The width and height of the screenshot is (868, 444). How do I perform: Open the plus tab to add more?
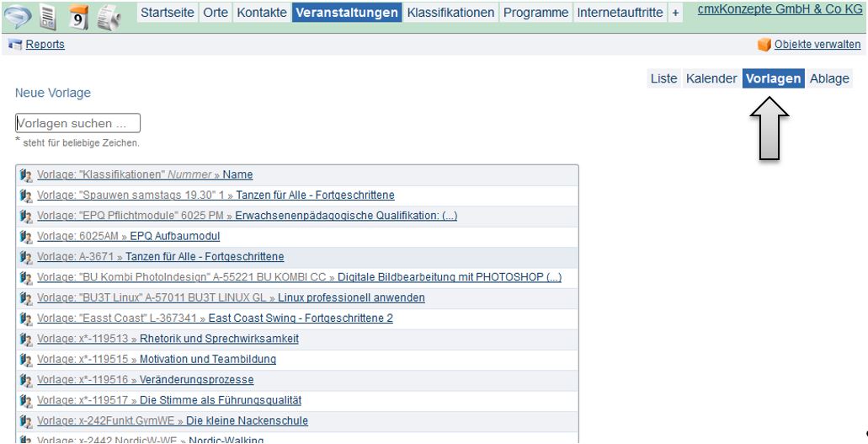[674, 13]
